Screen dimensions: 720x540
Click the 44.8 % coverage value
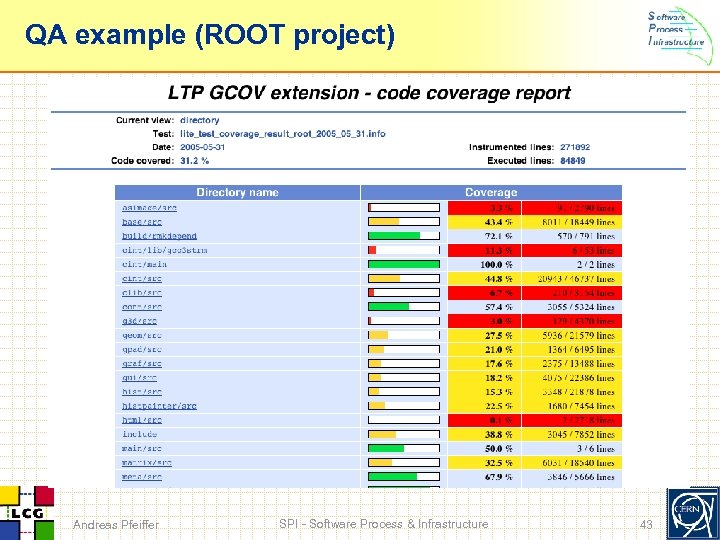pyautogui.click(x=499, y=279)
